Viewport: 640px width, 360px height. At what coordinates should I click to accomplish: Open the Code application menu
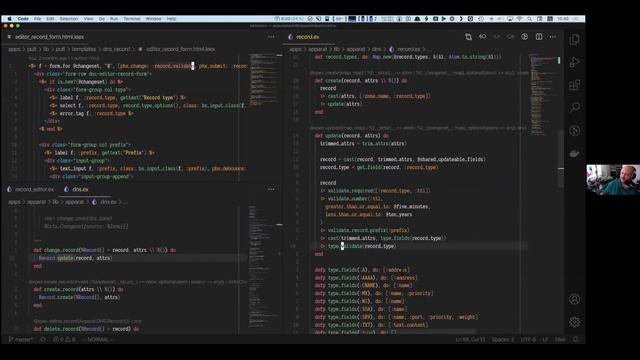point(23,19)
